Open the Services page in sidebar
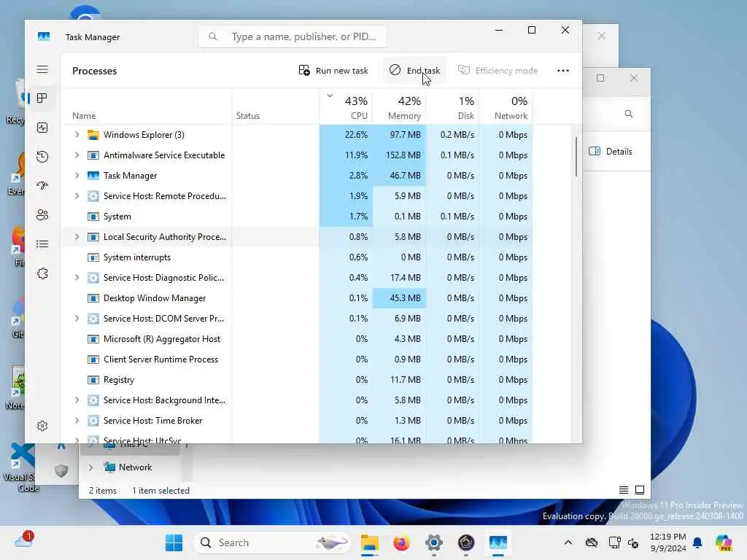The height and width of the screenshot is (560, 747). pyautogui.click(x=42, y=273)
